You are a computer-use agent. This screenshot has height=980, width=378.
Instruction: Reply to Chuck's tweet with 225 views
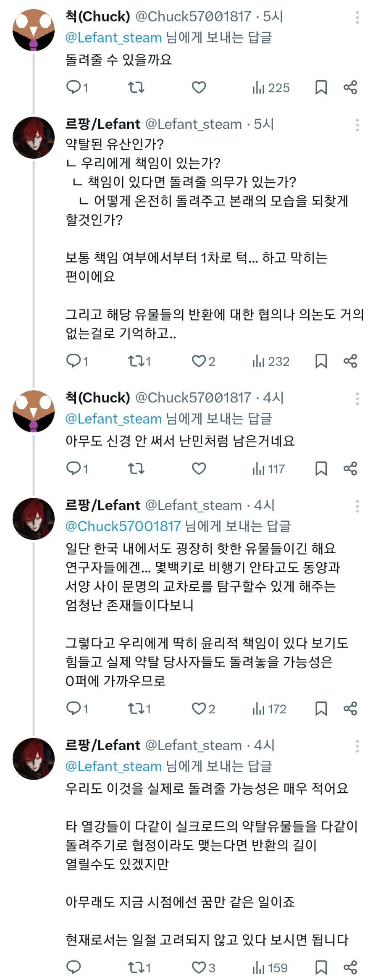74,87
